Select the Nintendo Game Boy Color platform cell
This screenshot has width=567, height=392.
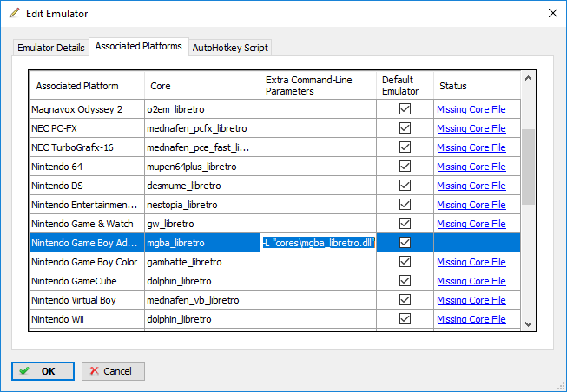(x=87, y=262)
